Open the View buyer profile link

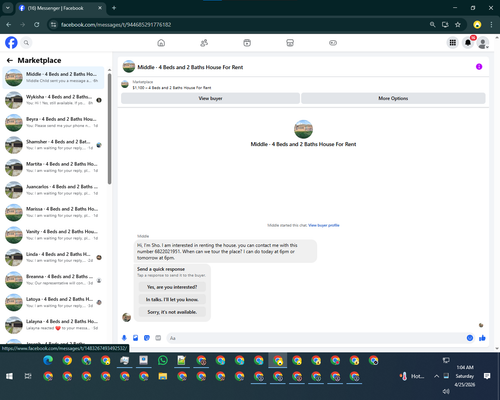point(324,225)
